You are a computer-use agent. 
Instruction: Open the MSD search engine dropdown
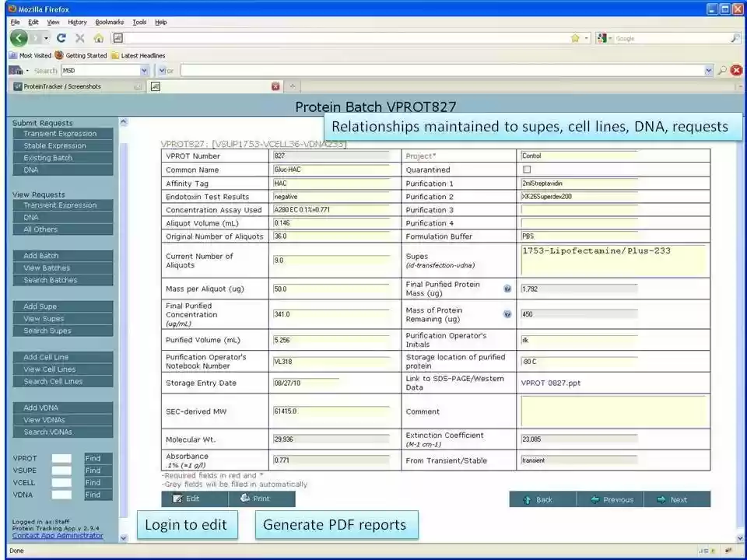tap(144, 70)
